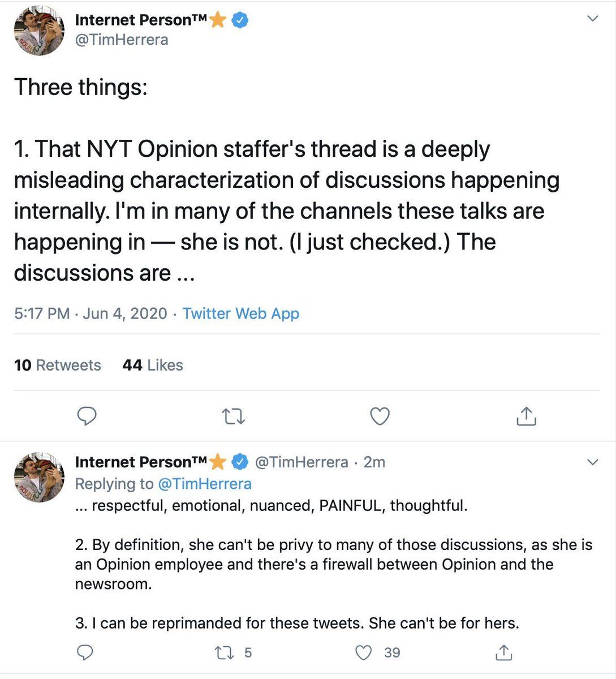Viewport: 616px width, 679px height.
Task: Expand the main tweet options chevron
Action: pyautogui.click(x=592, y=19)
